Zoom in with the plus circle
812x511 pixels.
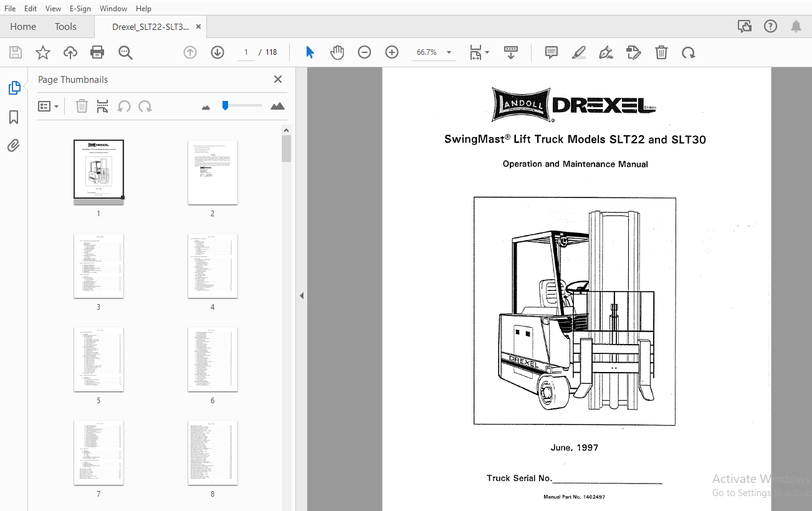[x=392, y=52]
